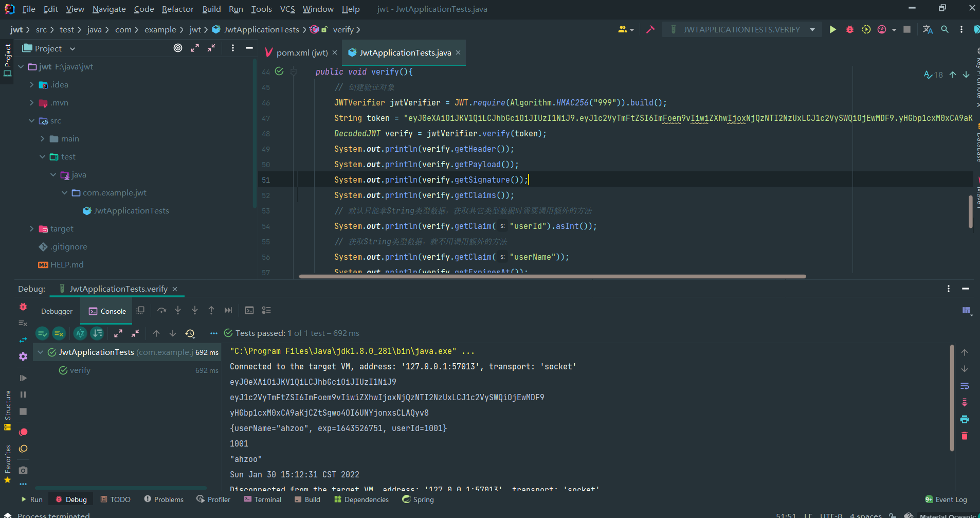Click editor vertical scrollbar thumb

970,211
